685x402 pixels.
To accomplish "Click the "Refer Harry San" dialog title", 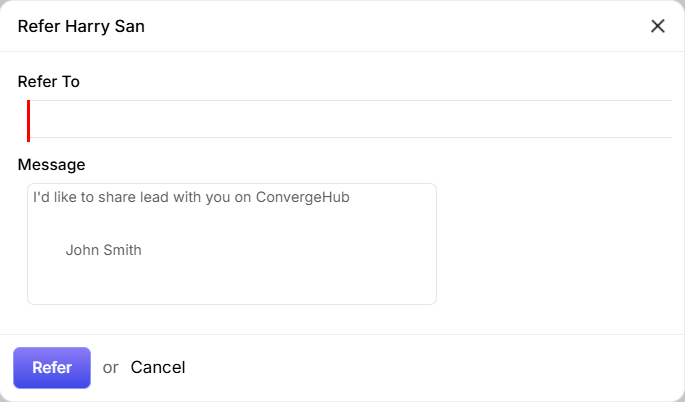I will (81, 27).
